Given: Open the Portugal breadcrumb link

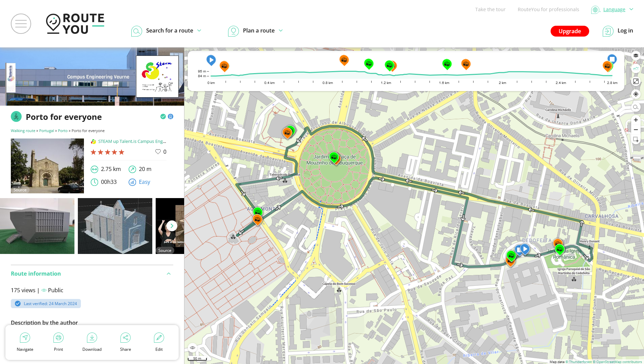Looking at the screenshot, I should click(x=46, y=131).
